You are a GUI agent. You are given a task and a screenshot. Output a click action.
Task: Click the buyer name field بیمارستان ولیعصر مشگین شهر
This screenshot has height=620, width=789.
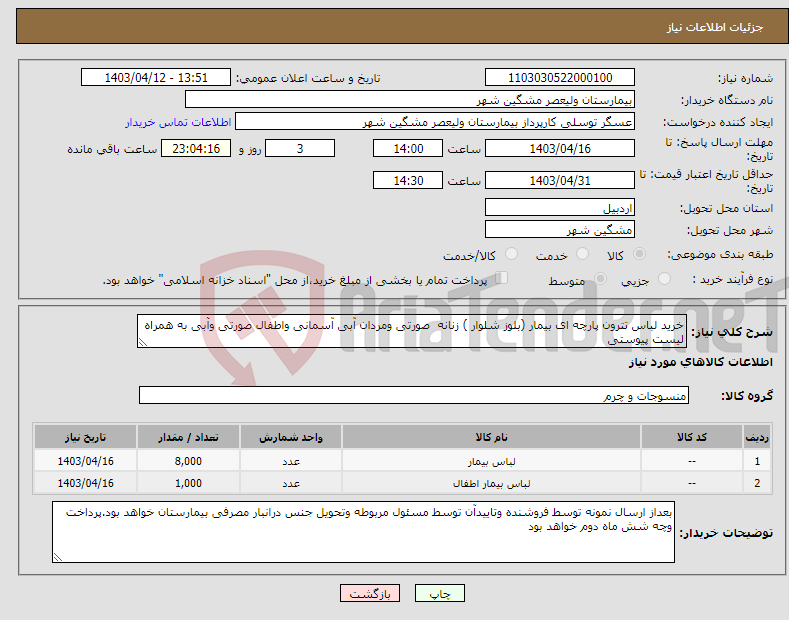point(410,100)
